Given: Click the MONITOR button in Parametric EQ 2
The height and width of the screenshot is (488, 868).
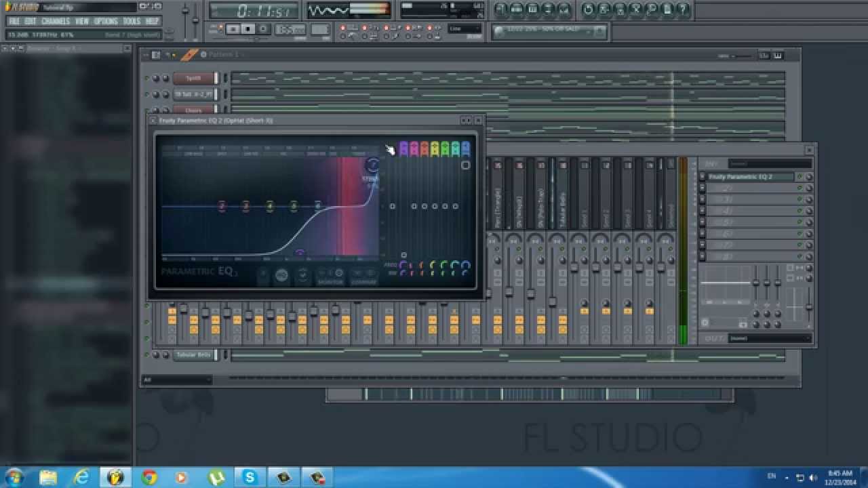Looking at the screenshot, I should point(331,277).
